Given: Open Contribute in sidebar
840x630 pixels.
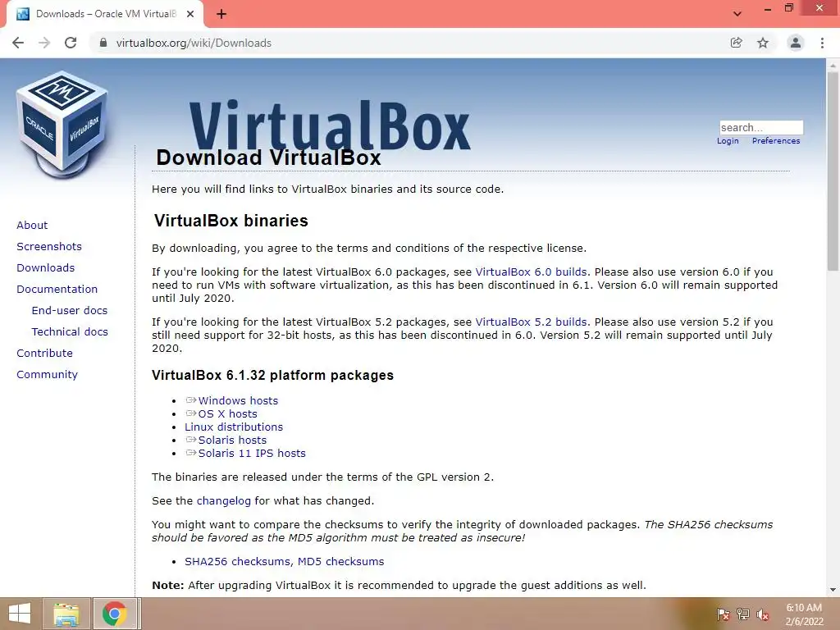Looking at the screenshot, I should click(x=44, y=354).
